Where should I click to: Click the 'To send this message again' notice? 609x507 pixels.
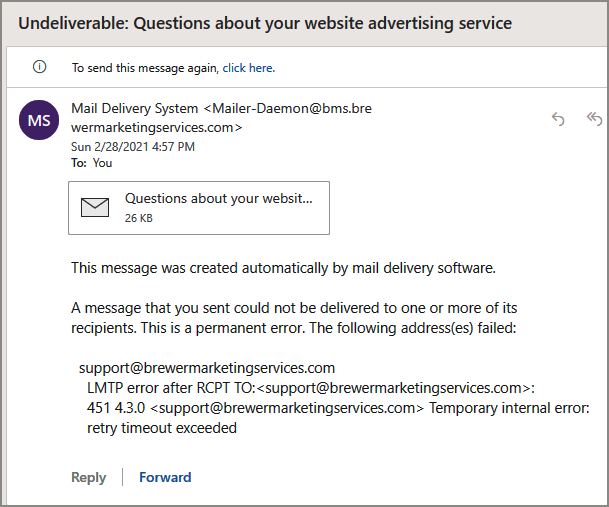(173, 68)
